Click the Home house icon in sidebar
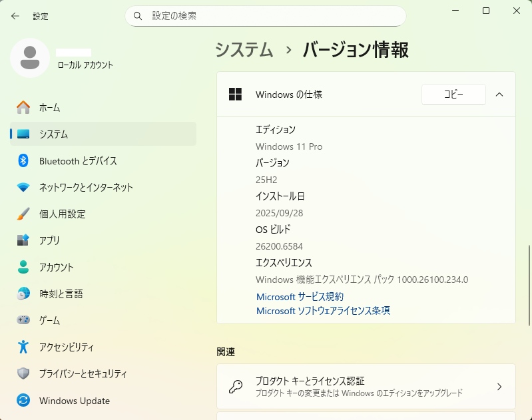The width and height of the screenshot is (532, 420). click(x=23, y=107)
